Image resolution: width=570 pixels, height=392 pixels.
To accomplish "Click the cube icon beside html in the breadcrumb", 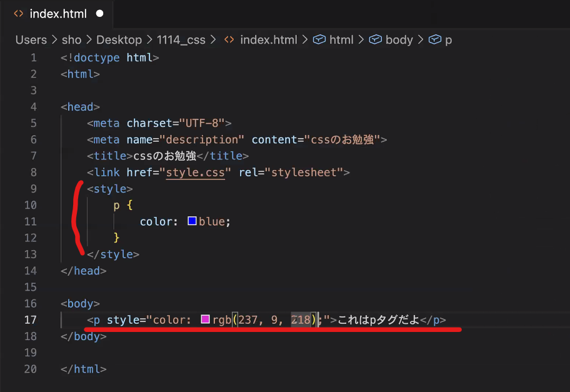I will [319, 39].
